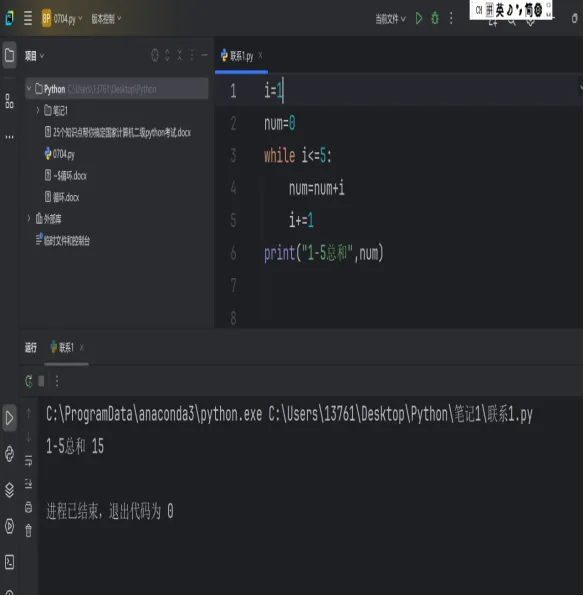Select 0704.py in the project tree
Screen dimensions: 584x596
[60, 154]
